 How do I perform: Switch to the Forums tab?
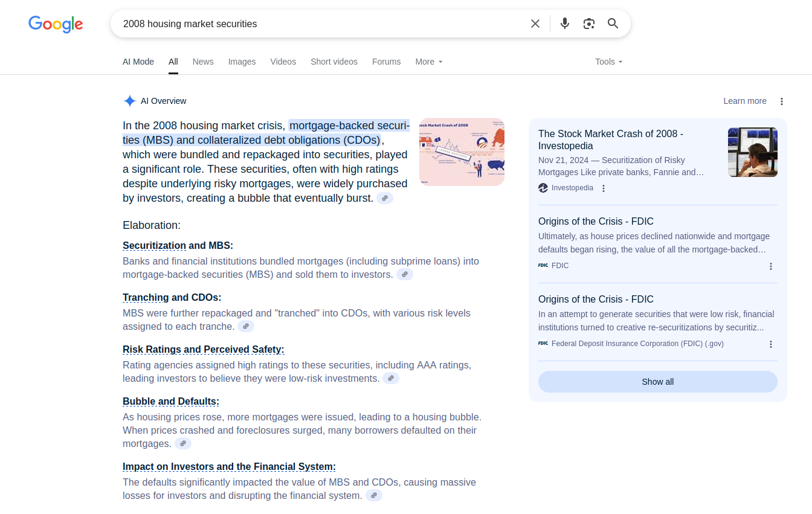pyautogui.click(x=387, y=62)
